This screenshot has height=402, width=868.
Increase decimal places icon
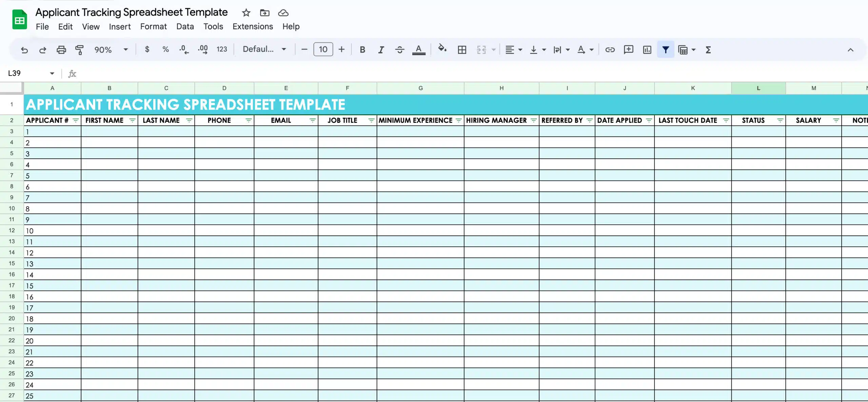click(x=203, y=49)
